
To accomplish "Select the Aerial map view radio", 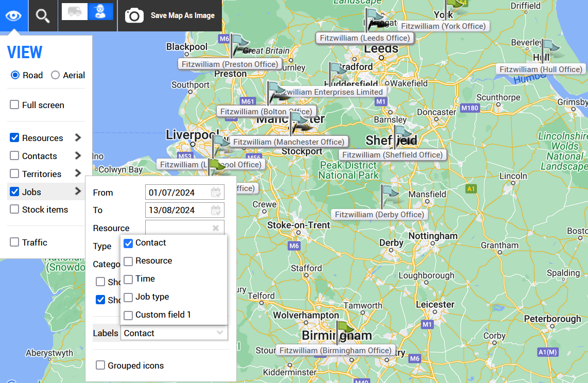I will (56, 75).
